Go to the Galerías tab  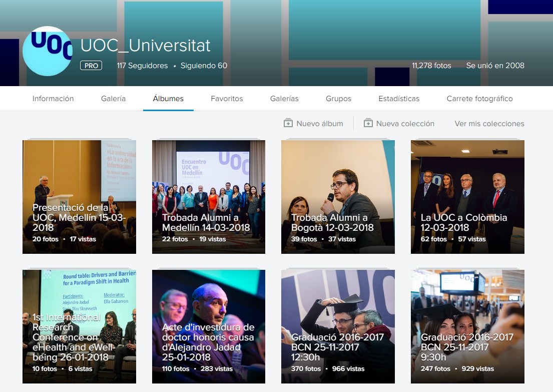(x=284, y=99)
